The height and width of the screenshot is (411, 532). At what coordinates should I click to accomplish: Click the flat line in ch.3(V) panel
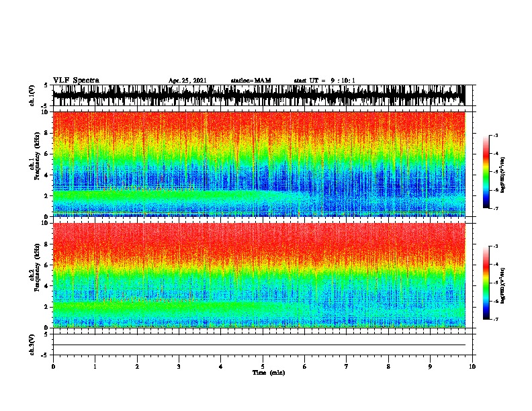pos(259,345)
